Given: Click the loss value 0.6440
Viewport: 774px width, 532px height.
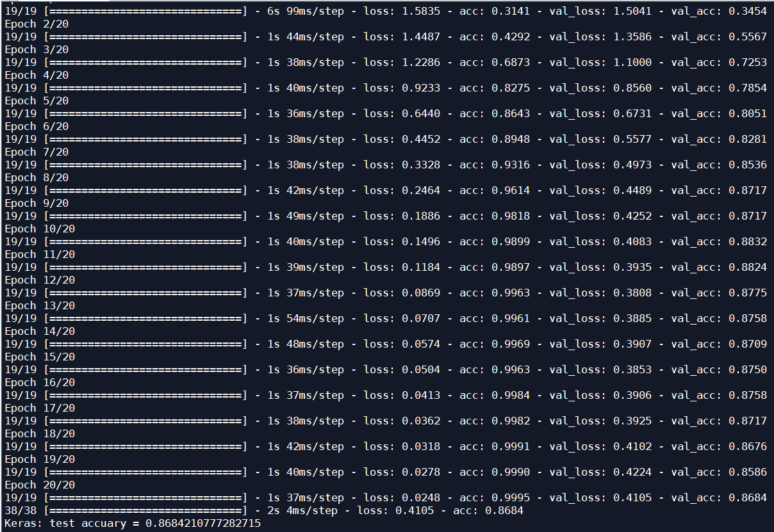Looking at the screenshot, I should 421,113.
